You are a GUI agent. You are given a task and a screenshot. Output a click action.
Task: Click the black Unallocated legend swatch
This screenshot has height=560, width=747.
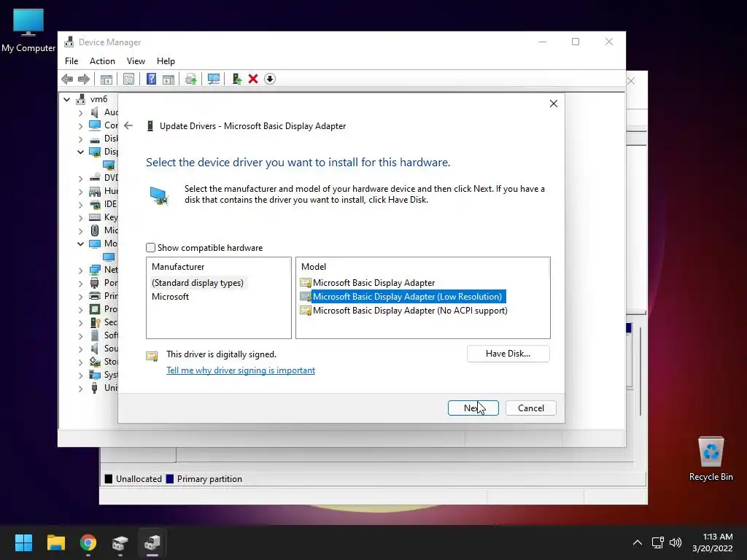109,479
